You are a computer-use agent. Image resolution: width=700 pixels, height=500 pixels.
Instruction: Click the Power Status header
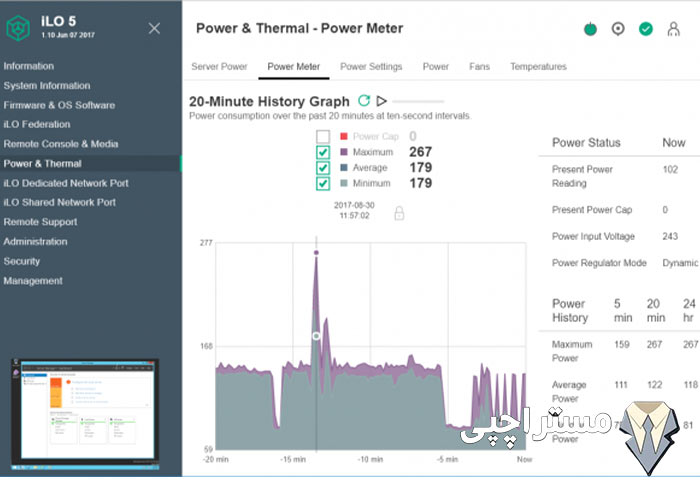coord(586,143)
